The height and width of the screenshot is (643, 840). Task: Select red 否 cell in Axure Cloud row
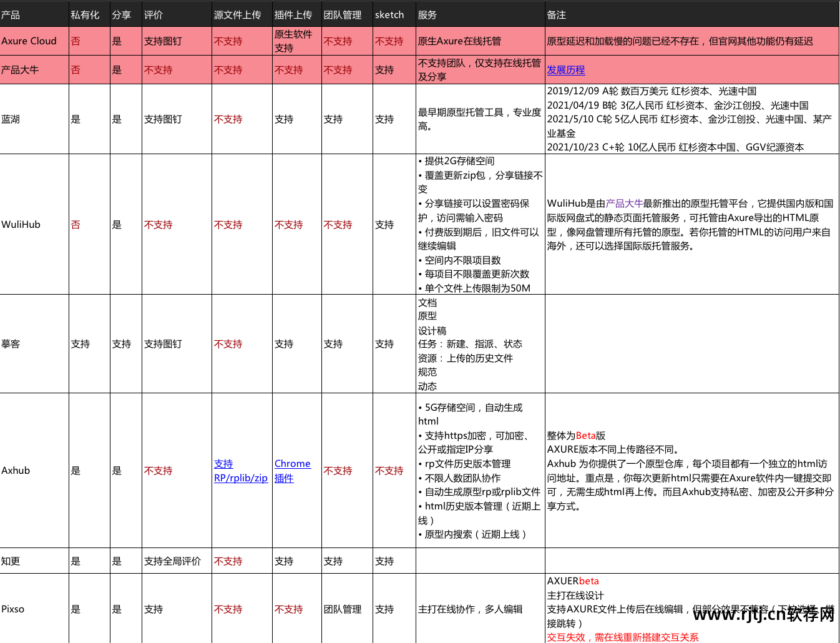click(x=89, y=41)
